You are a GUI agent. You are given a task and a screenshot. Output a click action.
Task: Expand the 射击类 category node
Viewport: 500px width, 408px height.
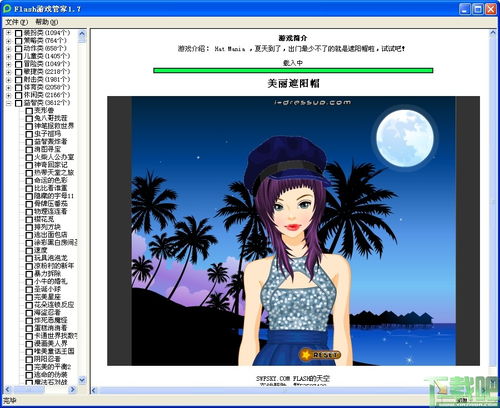[x=9, y=80]
